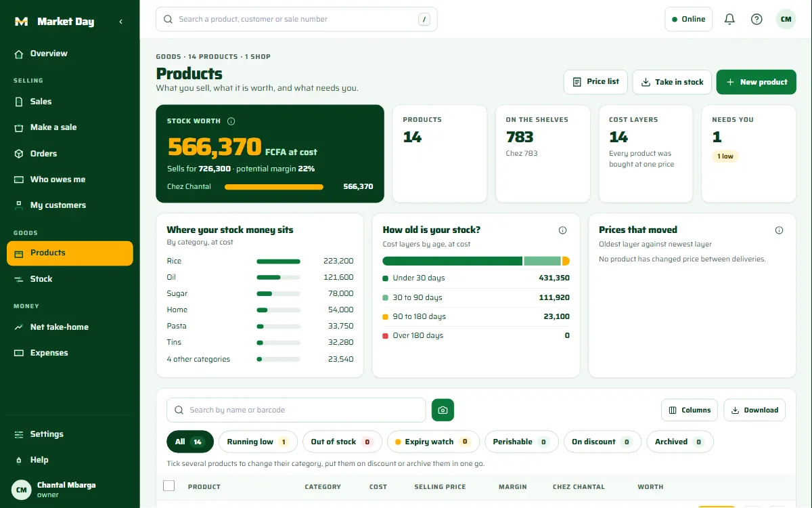The image size is (812, 508).
Task: Open Net take-home report
Action: click(70, 327)
